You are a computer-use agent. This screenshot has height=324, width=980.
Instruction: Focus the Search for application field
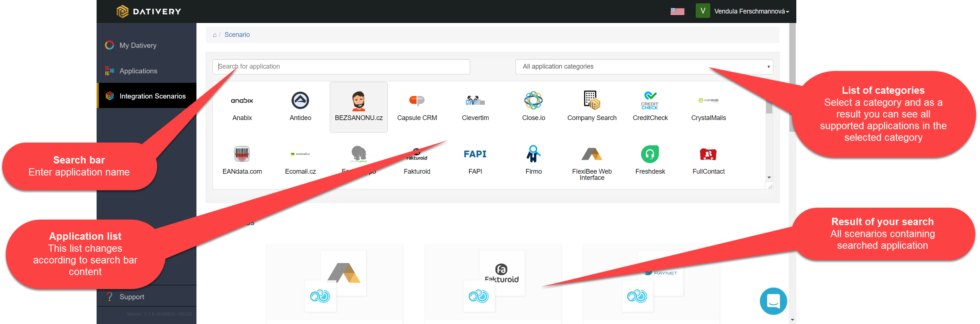341,67
